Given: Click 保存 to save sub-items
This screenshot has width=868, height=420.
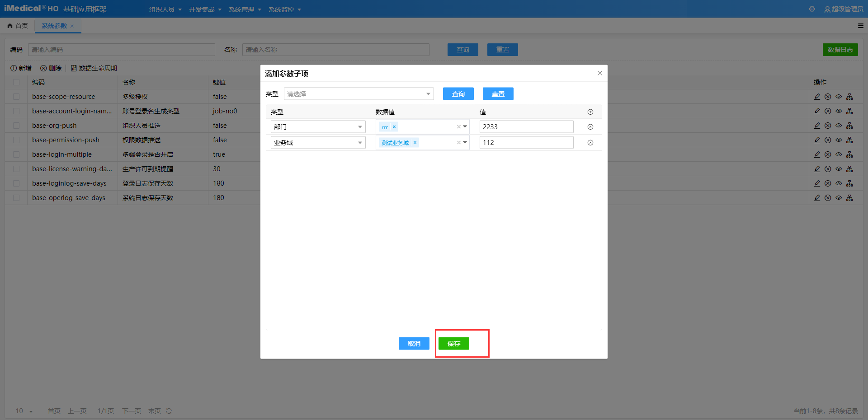Looking at the screenshot, I should (454, 344).
